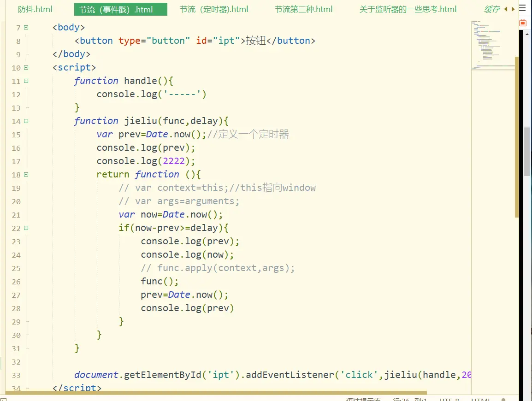
Task: Click the HTML language mode in status bar
Action: pyautogui.click(x=481, y=399)
